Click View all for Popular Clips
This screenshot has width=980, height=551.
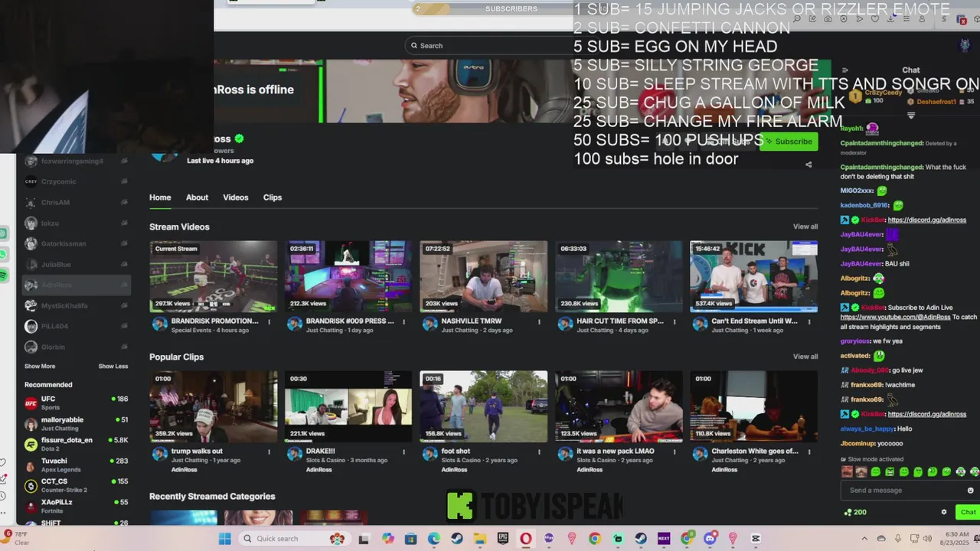805,357
